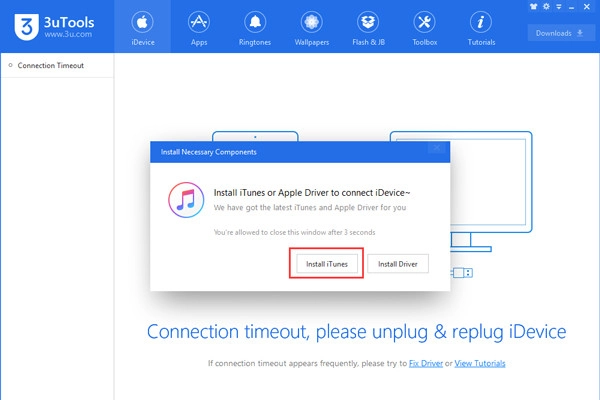This screenshot has height=400, width=600.
Task: Go to the Apps section
Action: 198,27
